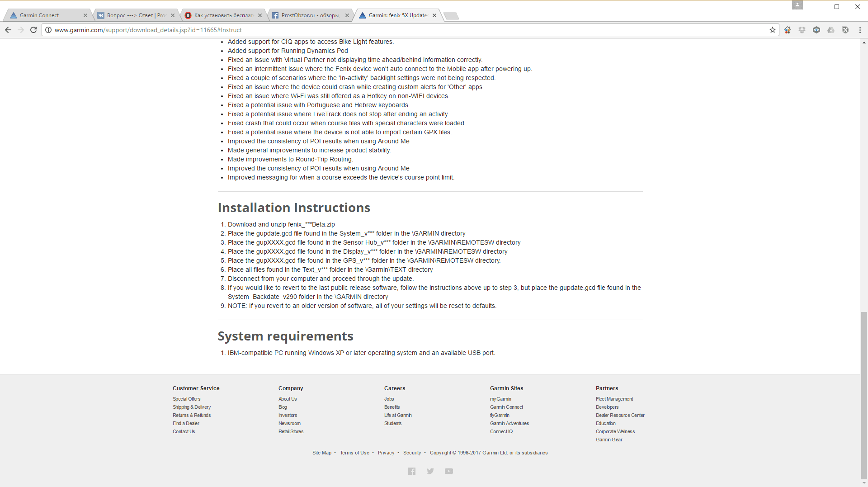
Task: Switch to Вопрос ---> Ответ tab
Action: (x=135, y=15)
